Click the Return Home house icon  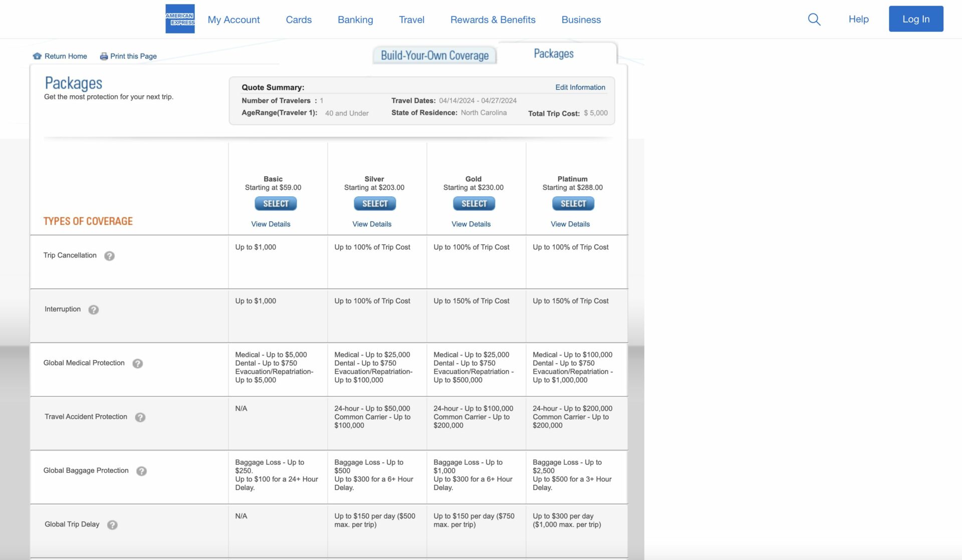point(37,56)
